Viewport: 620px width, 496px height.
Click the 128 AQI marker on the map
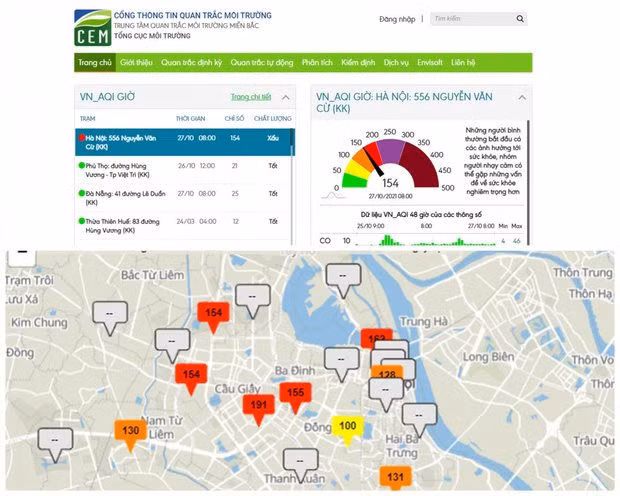tap(389, 375)
